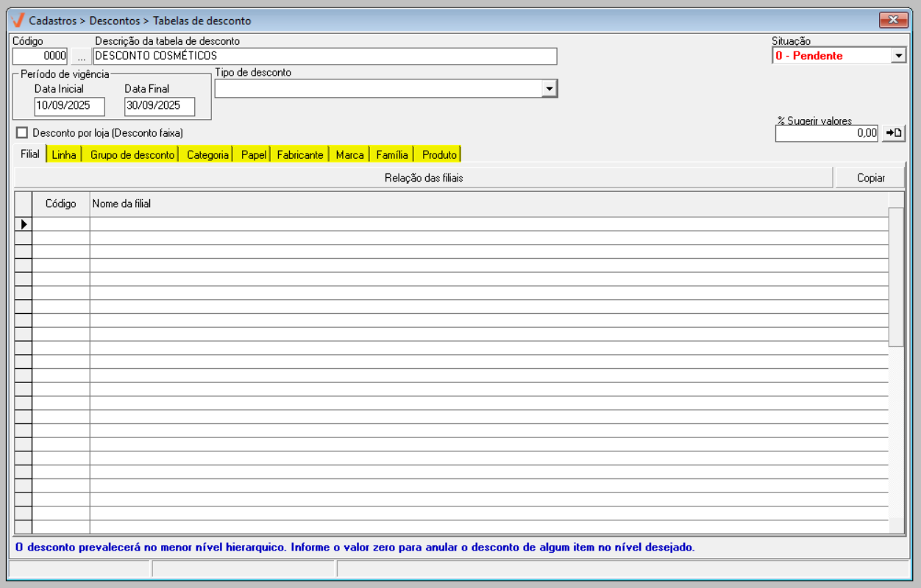Expand the Situação dropdown arrow
This screenshot has width=921, height=588.
[898, 56]
